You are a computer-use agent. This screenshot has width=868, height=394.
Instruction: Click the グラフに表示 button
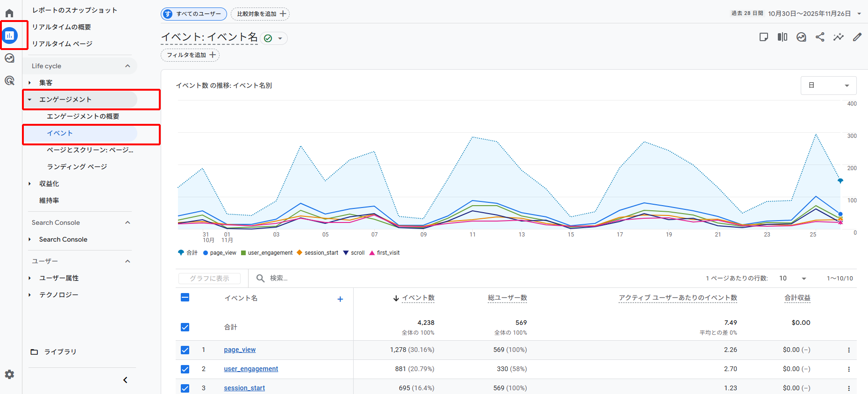pyautogui.click(x=209, y=279)
